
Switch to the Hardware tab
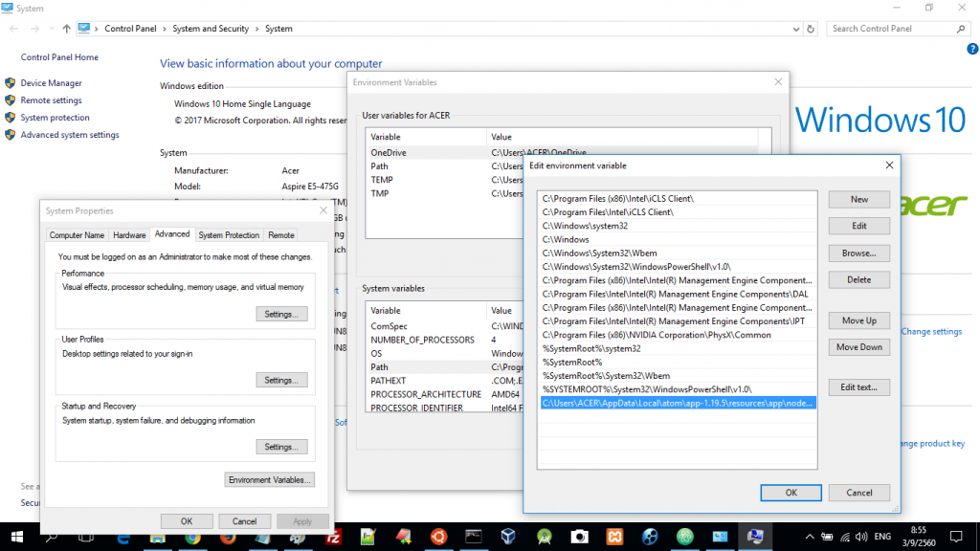[x=129, y=235]
